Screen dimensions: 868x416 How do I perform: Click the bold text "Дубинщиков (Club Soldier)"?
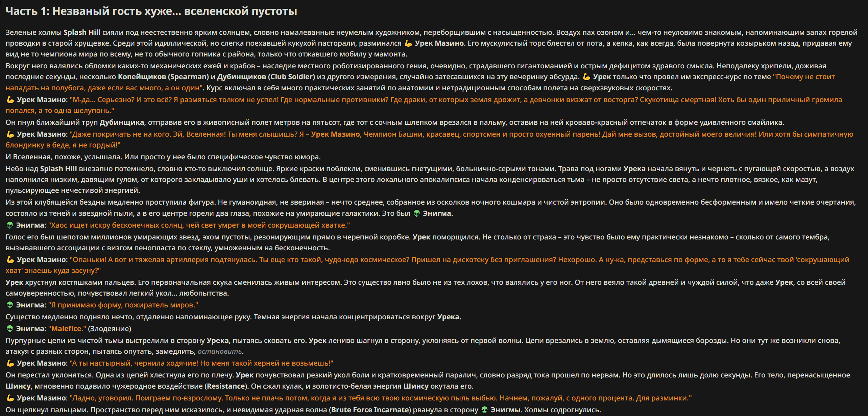click(x=266, y=77)
